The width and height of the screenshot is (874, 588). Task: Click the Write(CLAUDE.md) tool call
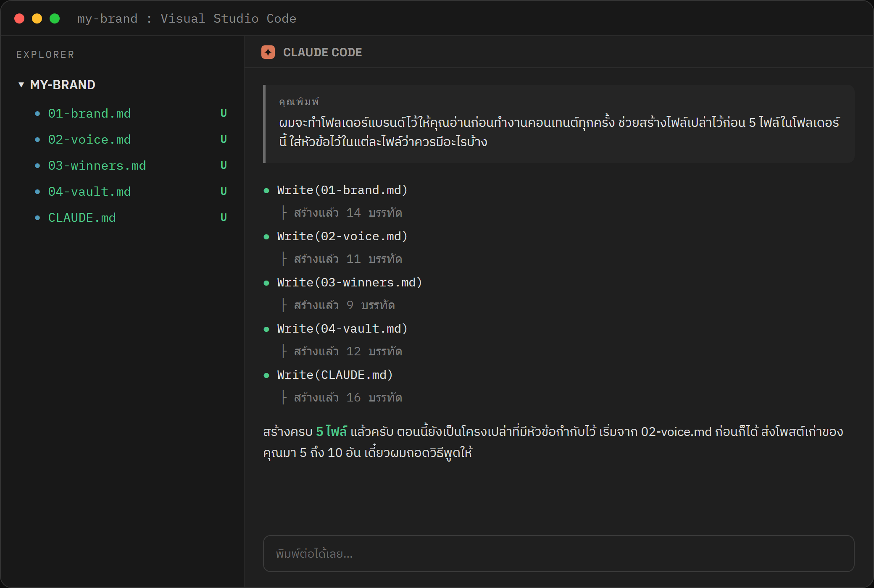click(x=335, y=375)
